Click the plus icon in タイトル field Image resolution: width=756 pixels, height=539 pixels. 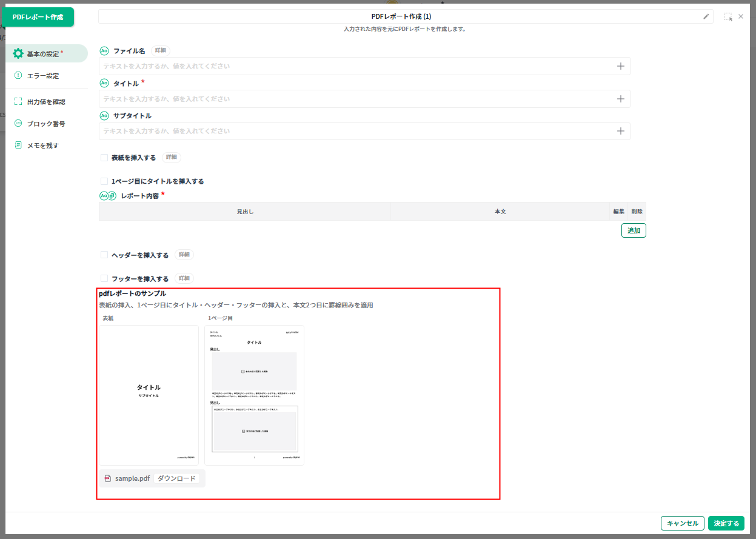tap(620, 99)
